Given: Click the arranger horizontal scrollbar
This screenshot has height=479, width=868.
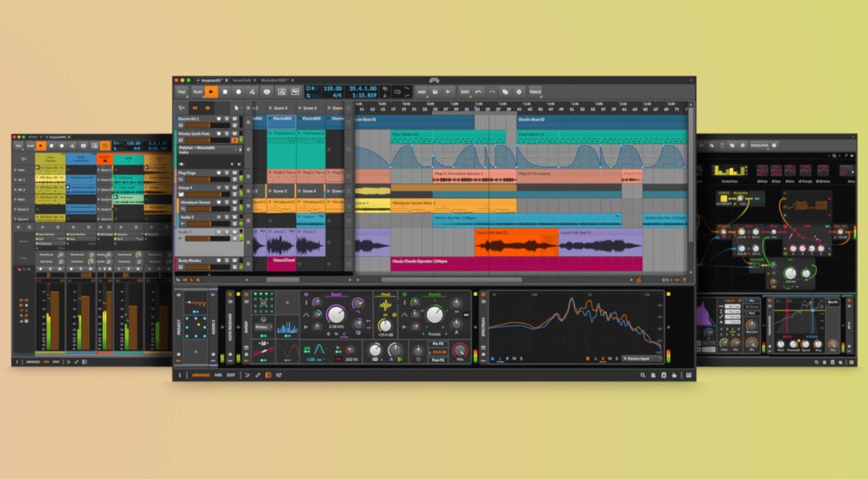Looking at the screenshot, I should tap(452, 280).
